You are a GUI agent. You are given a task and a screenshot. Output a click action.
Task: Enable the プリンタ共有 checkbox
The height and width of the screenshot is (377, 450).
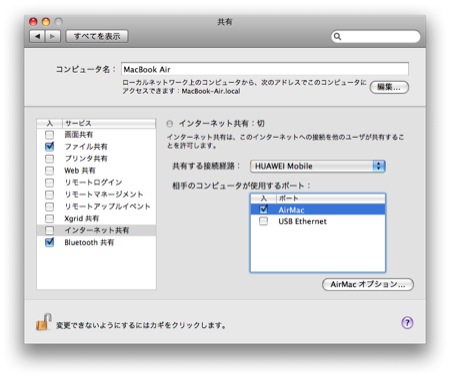pyautogui.click(x=49, y=159)
